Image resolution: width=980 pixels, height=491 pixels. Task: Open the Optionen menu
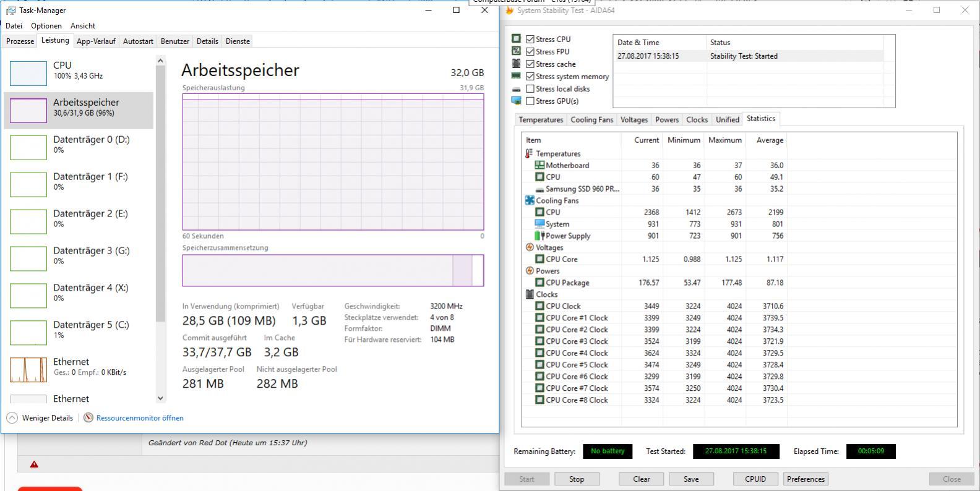[x=46, y=26]
